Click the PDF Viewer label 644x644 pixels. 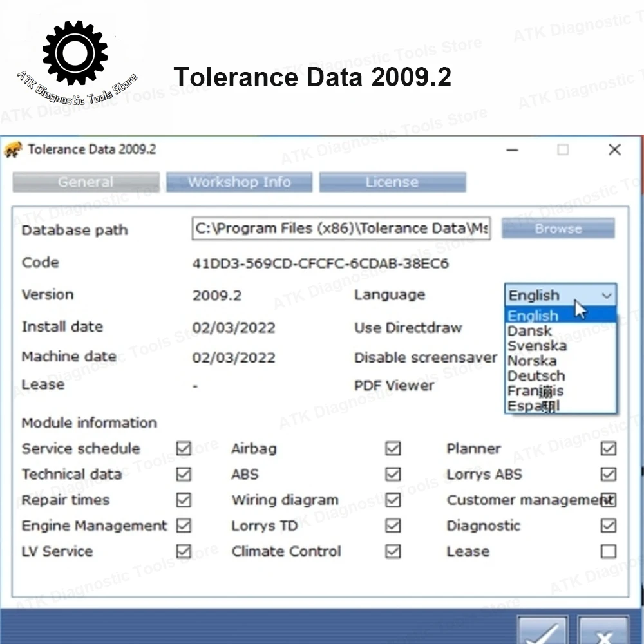click(394, 385)
